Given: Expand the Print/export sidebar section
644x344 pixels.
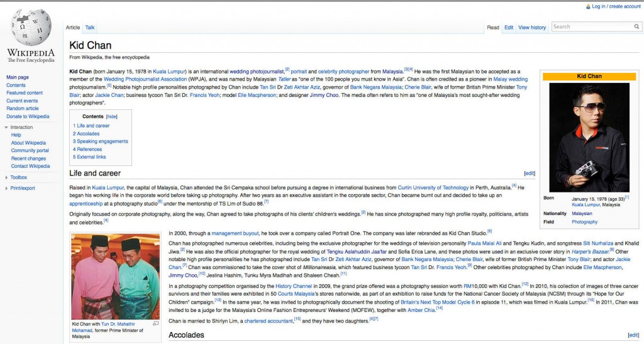Looking at the screenshot, I should coord(6,188).
